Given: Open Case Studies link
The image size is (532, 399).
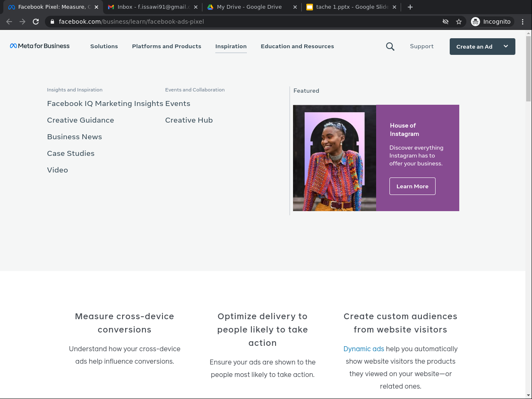Looking at the screenshot, I should point(71,153).
